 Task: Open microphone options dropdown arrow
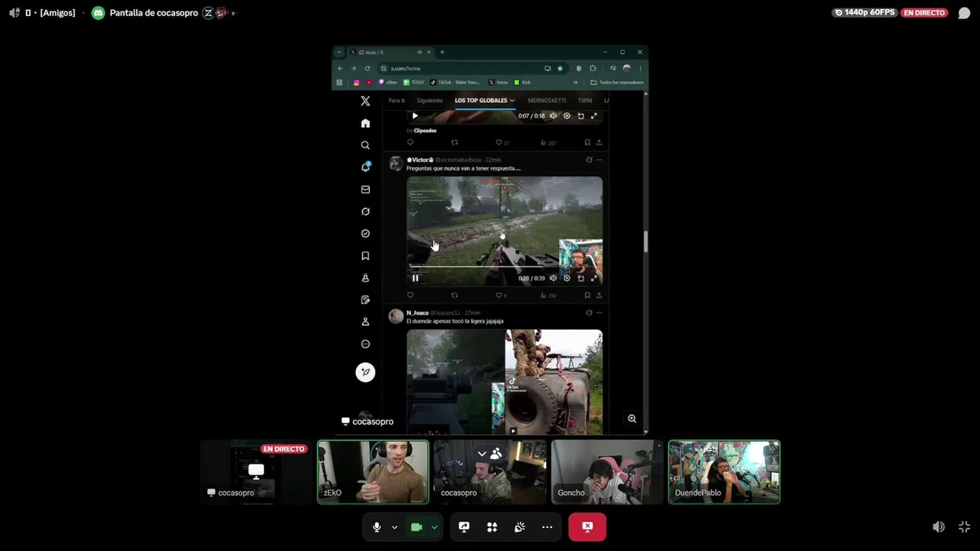pyautogui.click(x=394, y=527)
